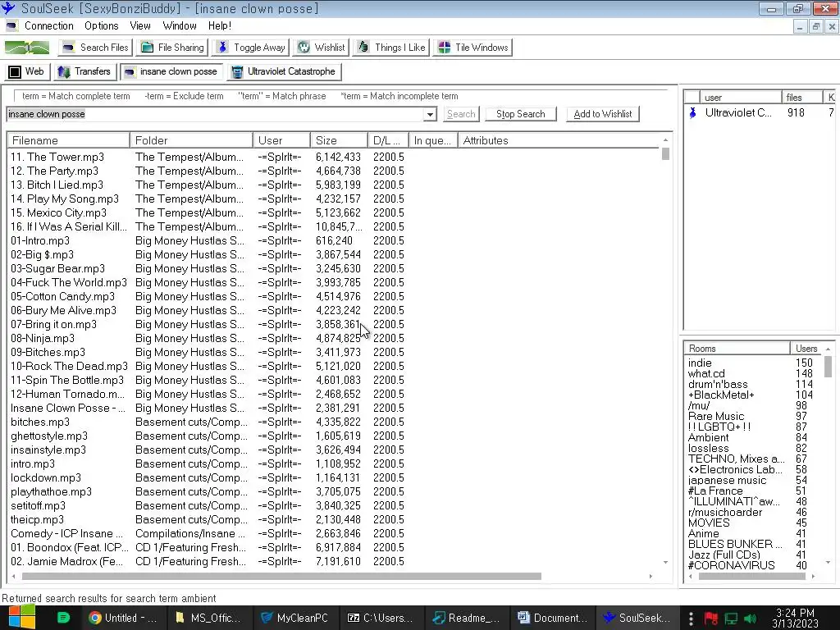840x630 pixels.
Task: Select the japanese music room
Action: [727, 480]
